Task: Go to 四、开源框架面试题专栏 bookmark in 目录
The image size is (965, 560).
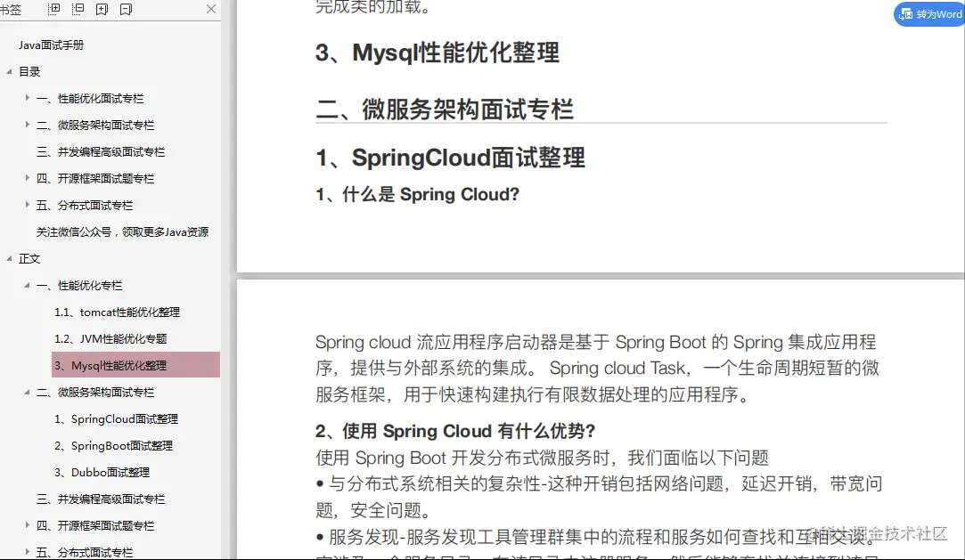Action: click(95, 179)
